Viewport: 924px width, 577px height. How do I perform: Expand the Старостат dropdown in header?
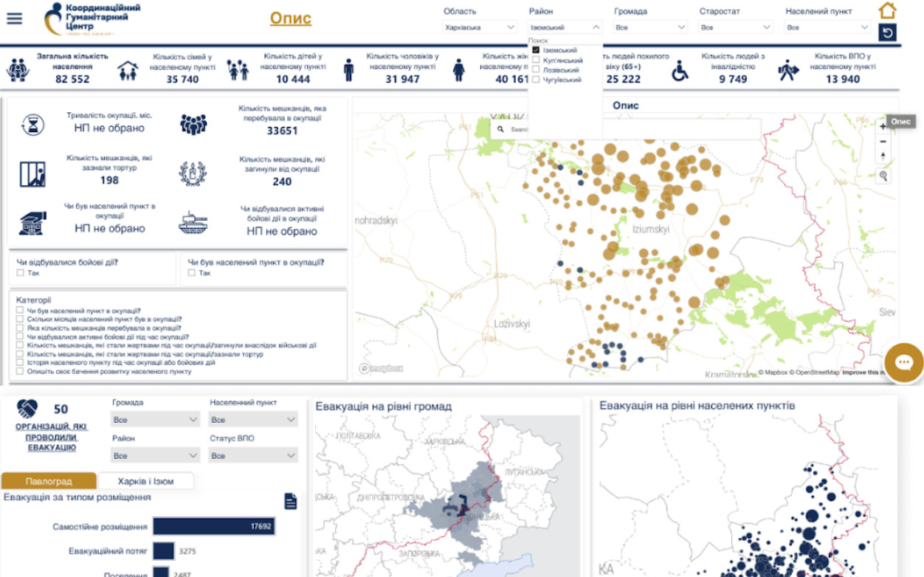pyautogui.click(x=735, y=27)
